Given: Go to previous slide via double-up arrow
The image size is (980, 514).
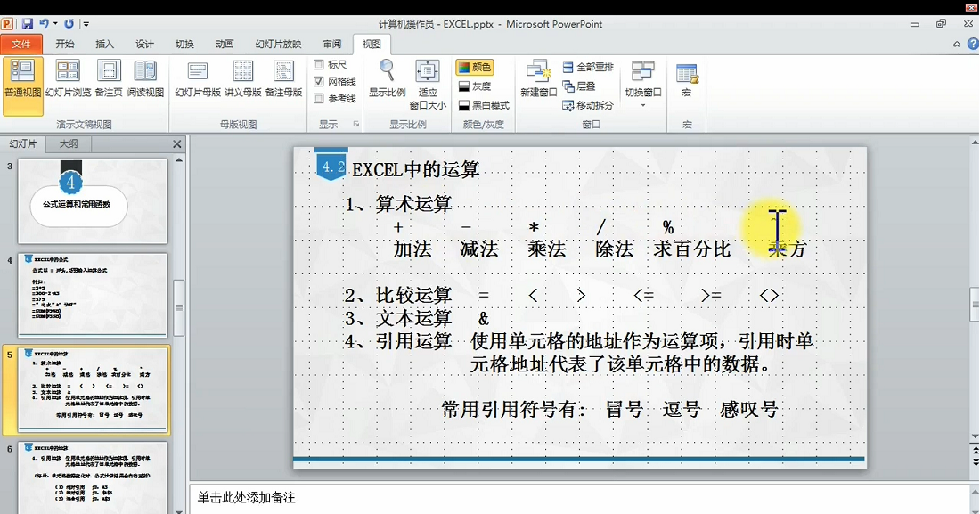Looking at the screenshot, I should pyautogui.click(x=975, y=450).
